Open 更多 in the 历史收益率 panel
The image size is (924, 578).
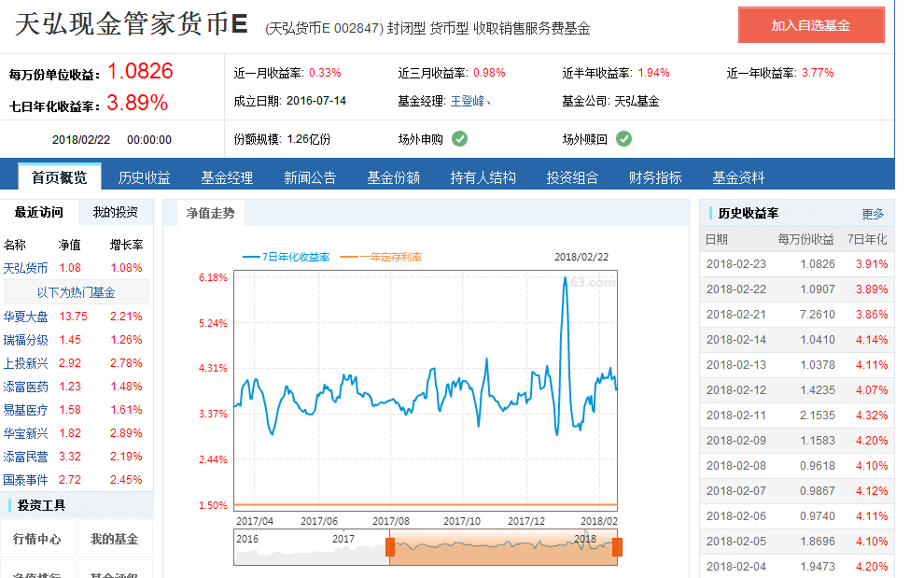click(874, 213)
